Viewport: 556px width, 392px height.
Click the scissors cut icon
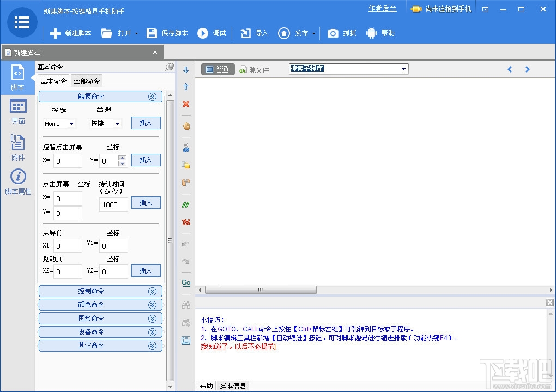pyautogui.click(x=186, y=148)
